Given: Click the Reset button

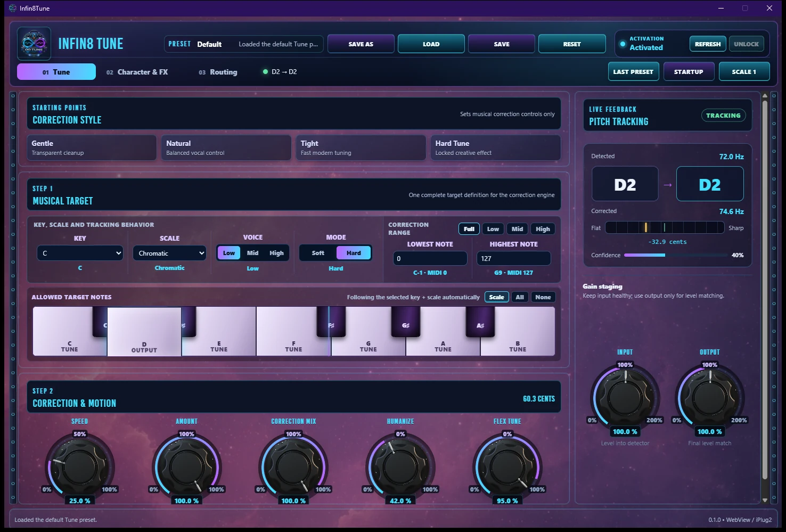Looking at the screenshot, I should click(x=572, y=44).
